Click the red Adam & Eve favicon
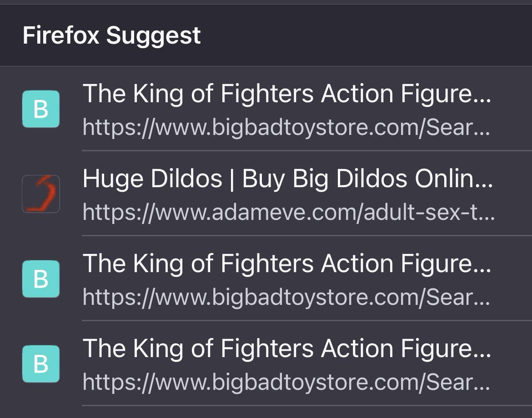 coord(41,194)
